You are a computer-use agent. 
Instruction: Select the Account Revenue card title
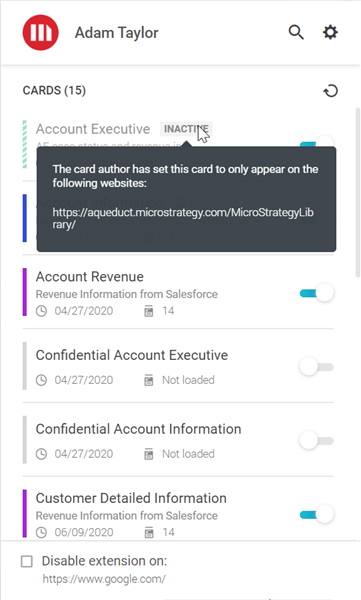tap(90, 277)
